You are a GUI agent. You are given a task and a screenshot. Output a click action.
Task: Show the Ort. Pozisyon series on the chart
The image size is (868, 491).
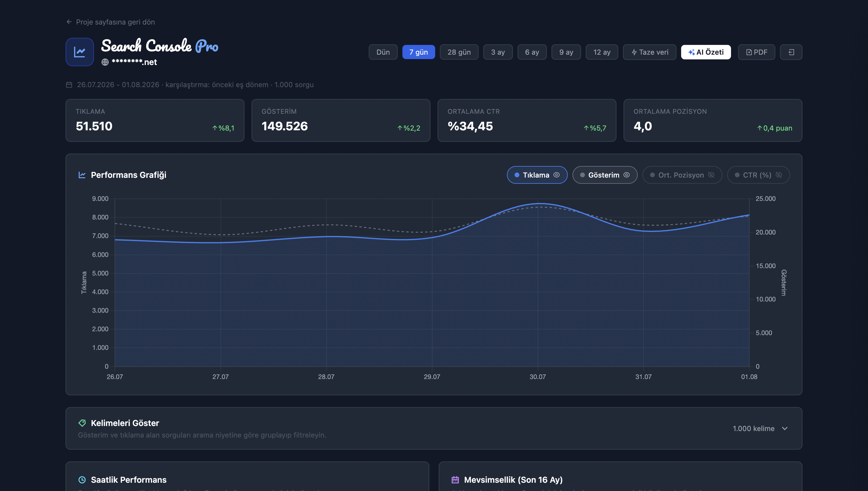(x=682, y=175)
